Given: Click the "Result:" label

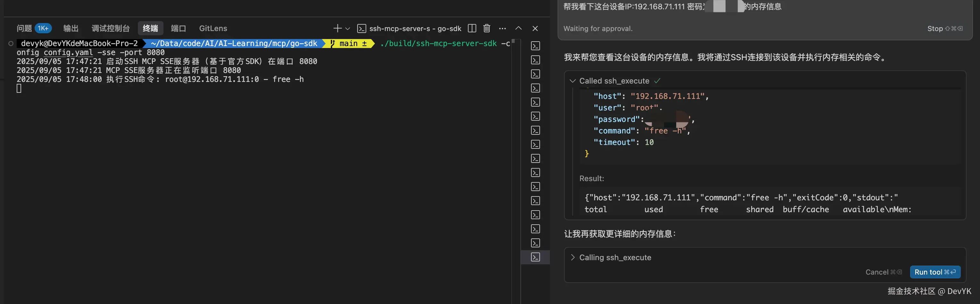Looking at the screenshot, I should point(592,179).
